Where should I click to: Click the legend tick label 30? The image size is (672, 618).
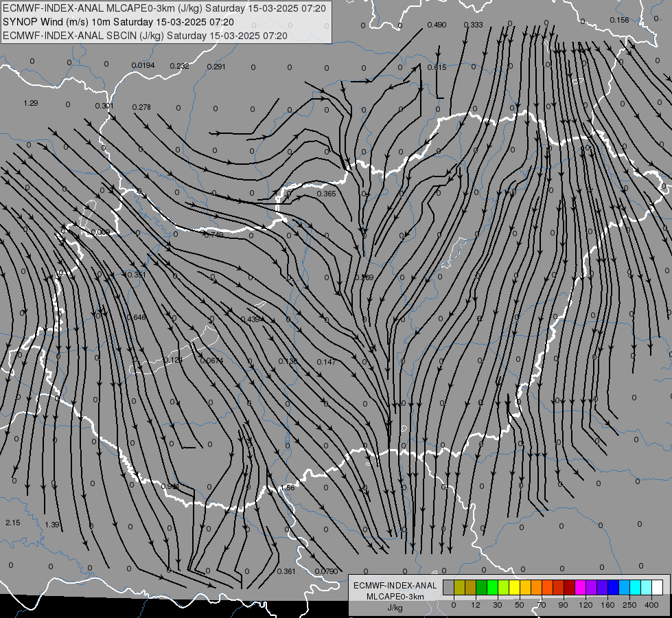pyautogui.click(x=498, y=605)
